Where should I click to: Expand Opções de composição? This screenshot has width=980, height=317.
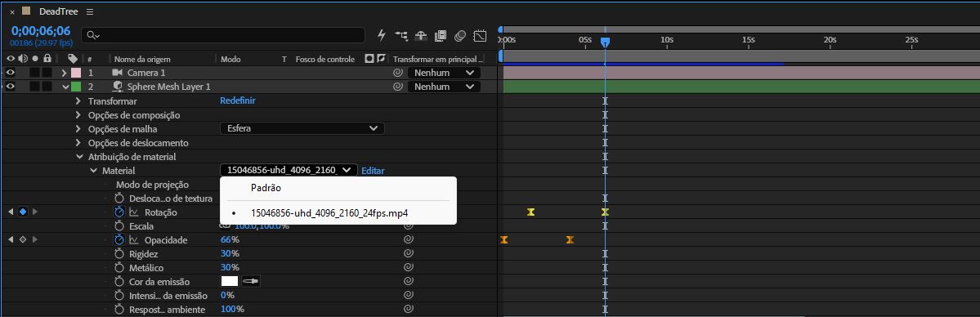click(78, 115)
